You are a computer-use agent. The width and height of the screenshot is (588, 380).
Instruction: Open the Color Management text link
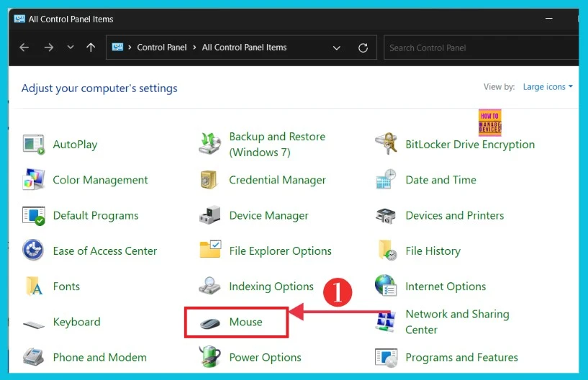100,180
